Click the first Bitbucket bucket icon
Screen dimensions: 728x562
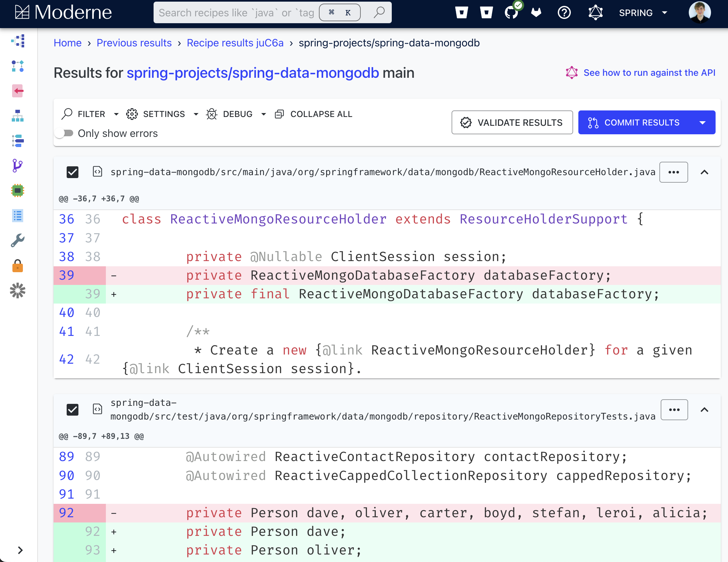461,13
